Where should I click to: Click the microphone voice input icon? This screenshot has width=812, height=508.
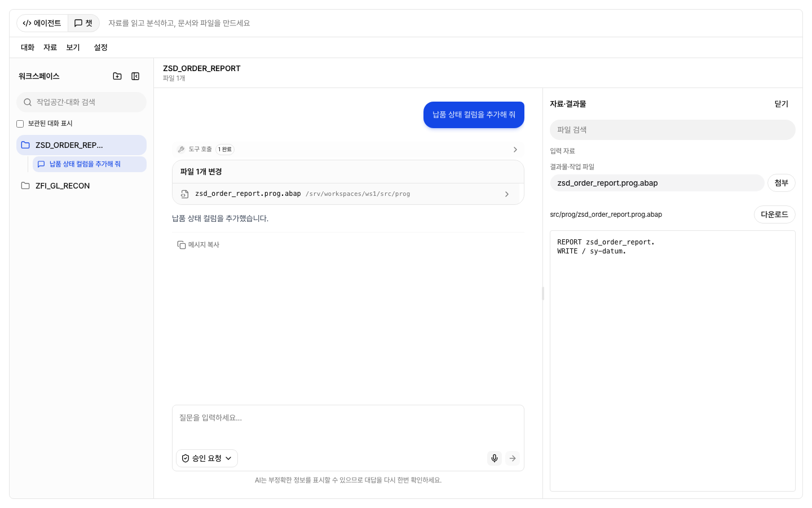tap(495, 458)
